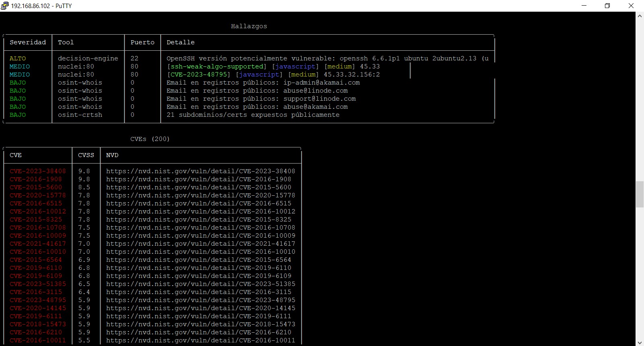Click the 'Hallazgos' table title
This screenshot has height=346, width=644.
(249, 26)
